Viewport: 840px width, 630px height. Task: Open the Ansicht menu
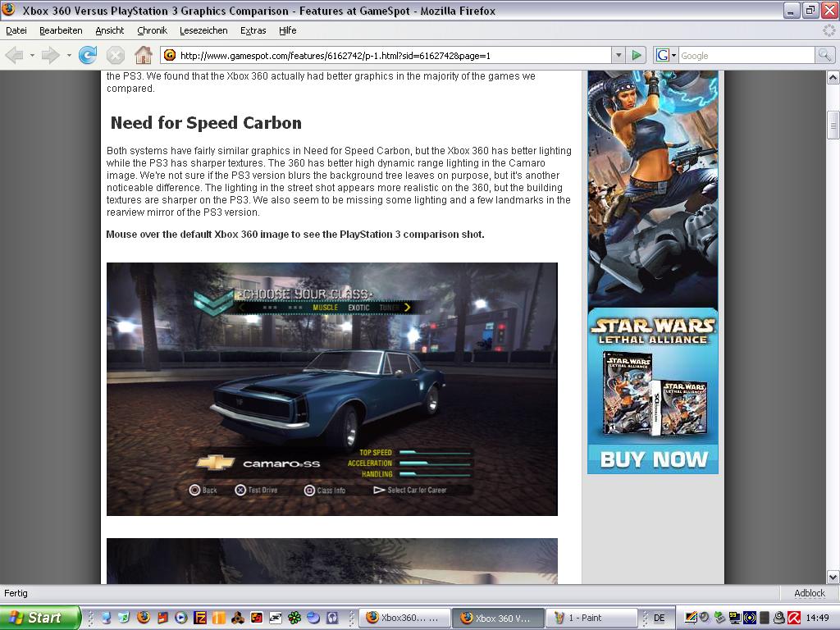click(110, 30)
